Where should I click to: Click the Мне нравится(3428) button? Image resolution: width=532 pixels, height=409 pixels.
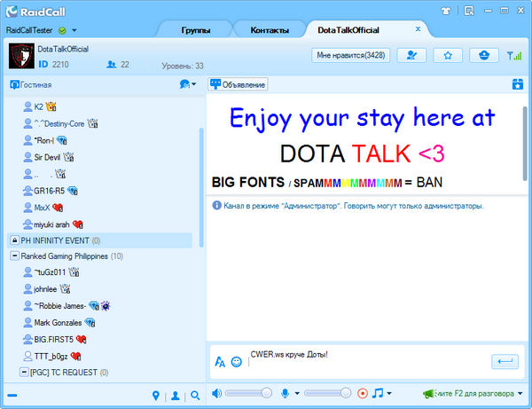click(351, 55)
